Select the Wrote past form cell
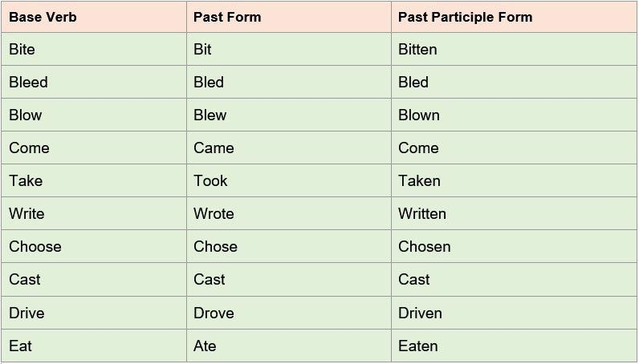Viewport: 639px width, 364px height. 214,214
